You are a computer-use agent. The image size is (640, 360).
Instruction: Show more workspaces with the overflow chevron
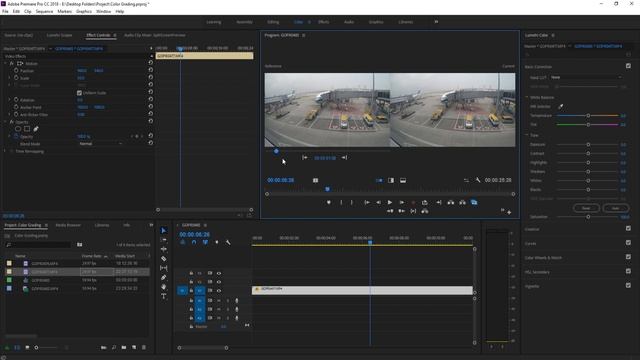(436, 22)
